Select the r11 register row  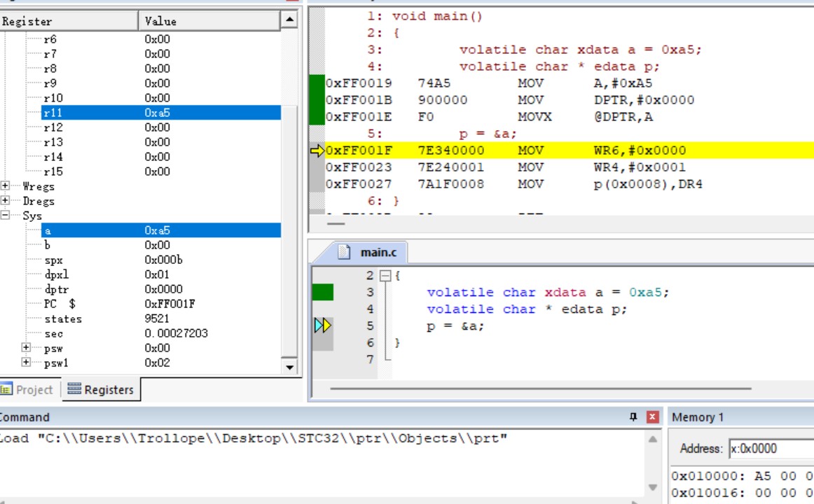click(161, 113)
